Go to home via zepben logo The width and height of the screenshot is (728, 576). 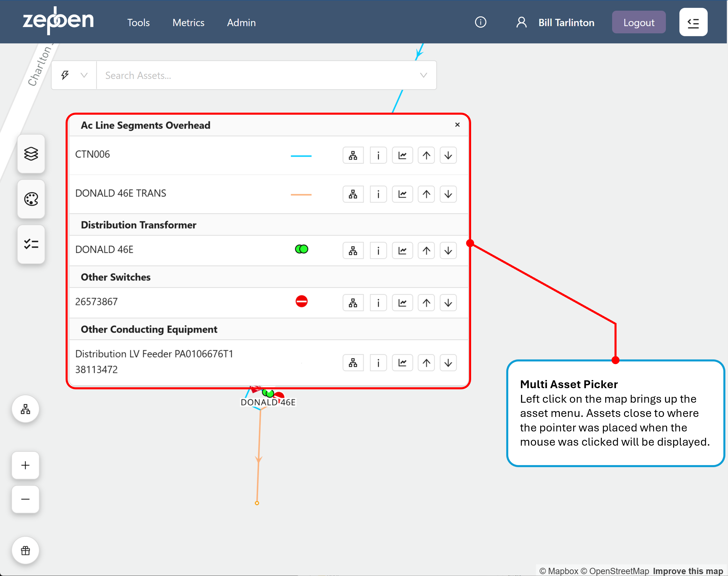click(x=58, y=21)
